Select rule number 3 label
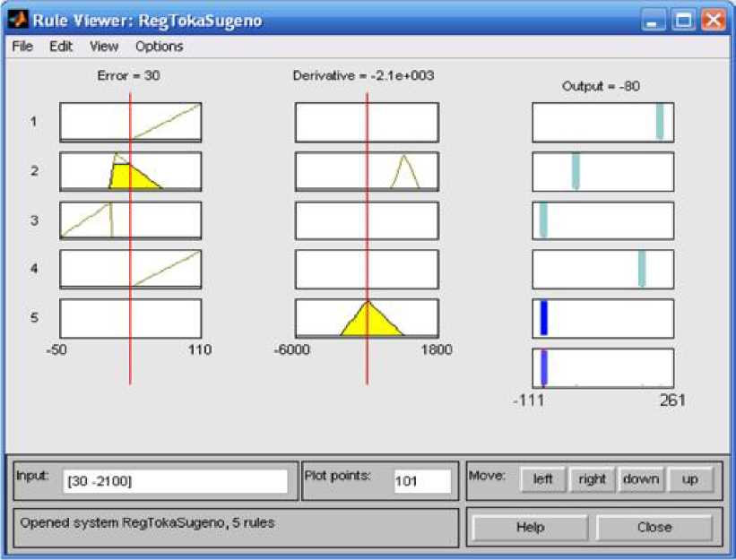This screenshot has height=560, width=736. click(x=34, y=220)
